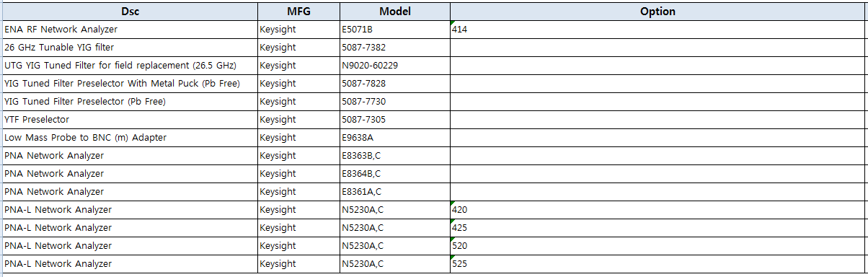Select the UTG YIG Tuned Filter description cell

pyautogui.click(x=130, y=66)
